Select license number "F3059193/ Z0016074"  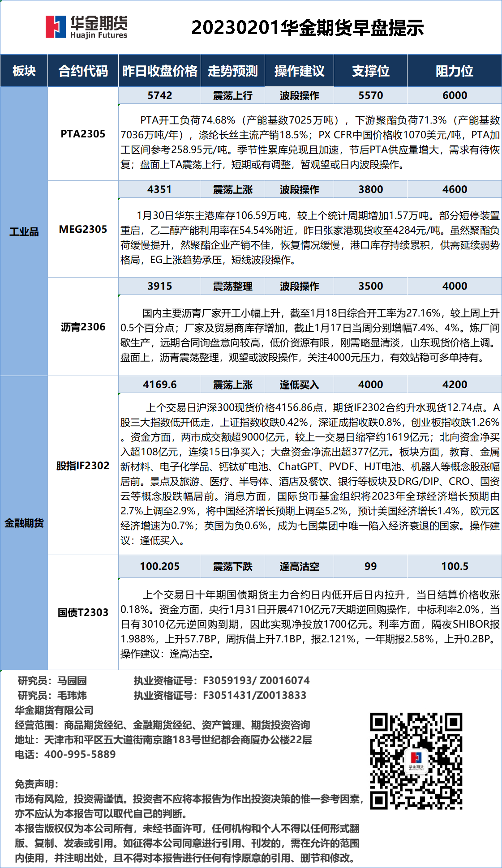pos(256,681)
